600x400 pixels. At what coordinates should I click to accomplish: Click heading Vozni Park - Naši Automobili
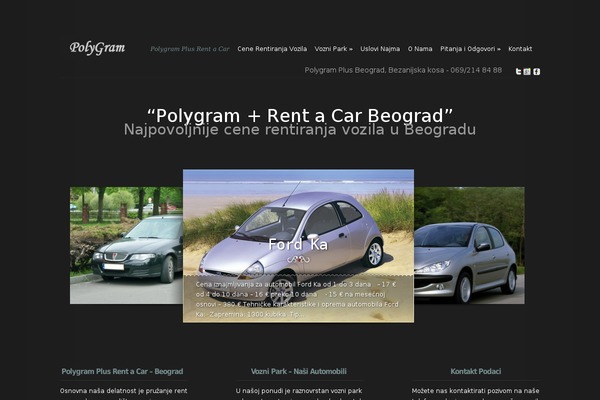coord(299,371)
